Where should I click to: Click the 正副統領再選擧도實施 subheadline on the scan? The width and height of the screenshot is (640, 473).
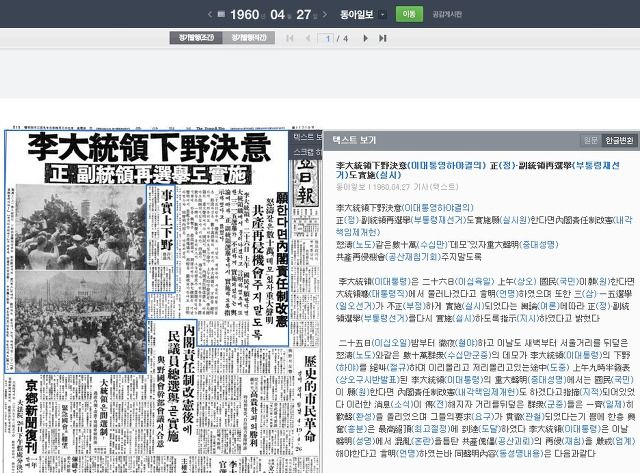click(148, 175)
